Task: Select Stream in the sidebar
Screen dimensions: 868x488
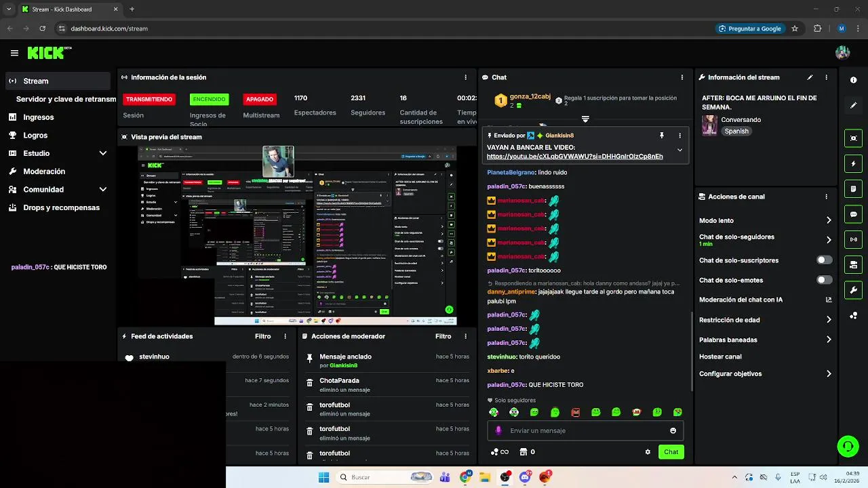Action: [x=58, y=81]
